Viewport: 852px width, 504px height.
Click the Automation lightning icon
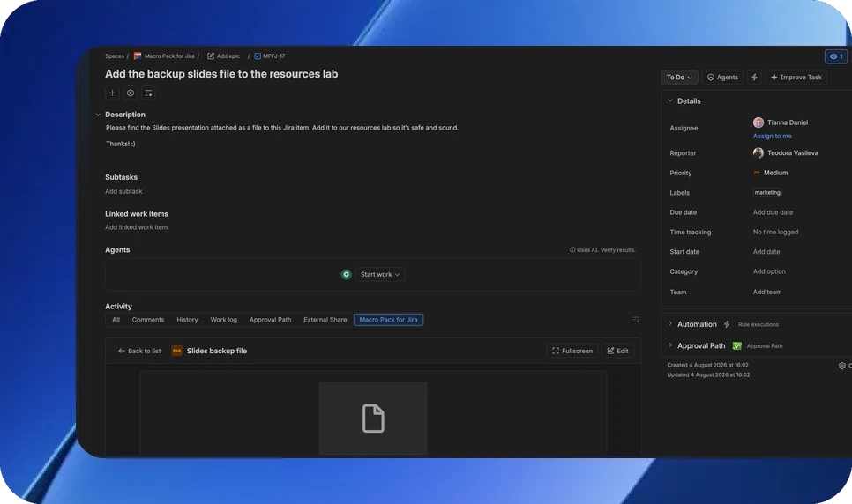(x=727, y=324)
